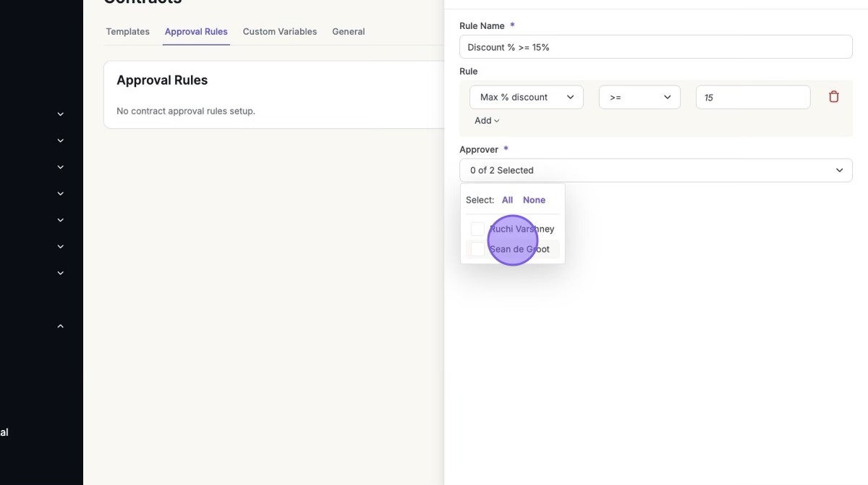Open the Custom Variables tab
Viewport: 868px width, 485px height.
(279, 32)
